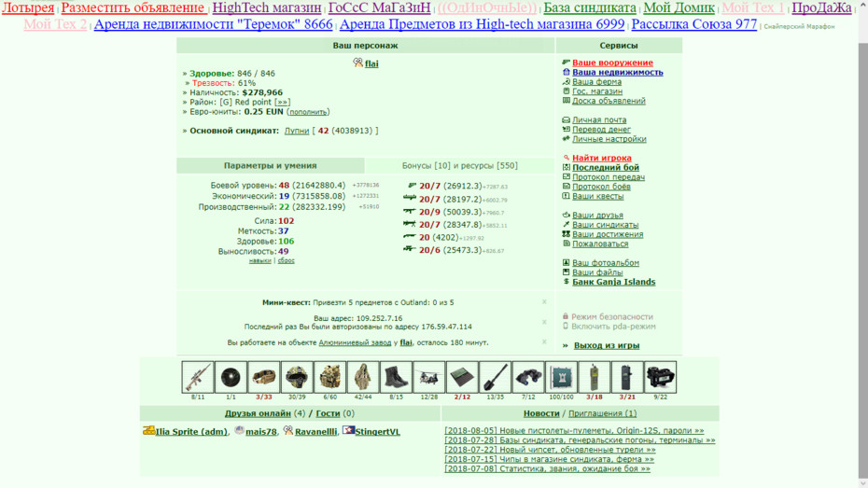This screenshot has width=868, height=488.
Task: Open the black boots item slot 8/15
Action: click(x=396, y=377)
